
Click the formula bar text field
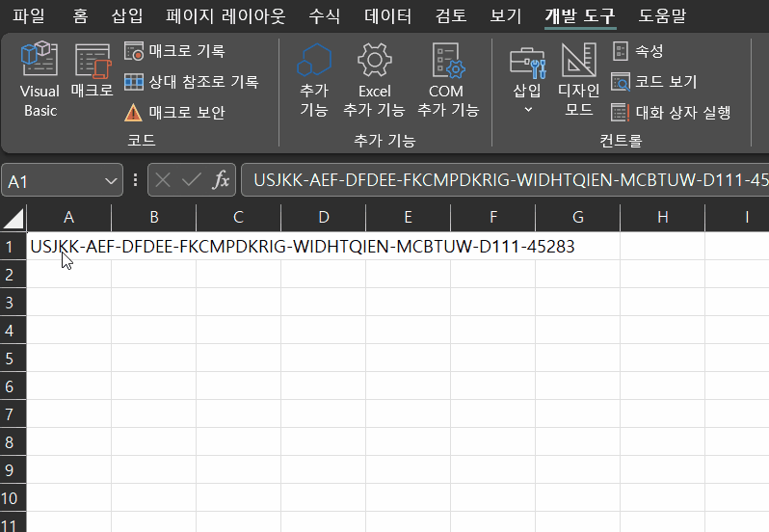(505, 180)
